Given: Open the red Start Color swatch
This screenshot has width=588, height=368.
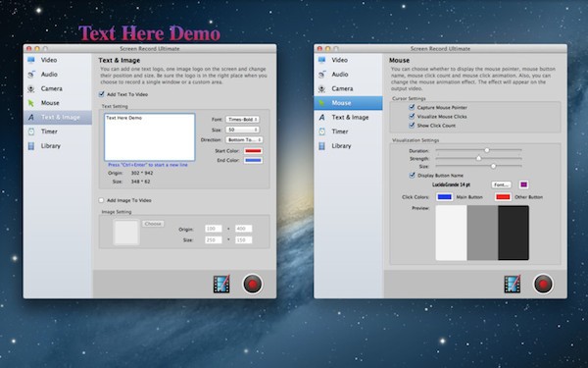Looking at the screenshot, I should pyautogui.click(x=253, y=150).
